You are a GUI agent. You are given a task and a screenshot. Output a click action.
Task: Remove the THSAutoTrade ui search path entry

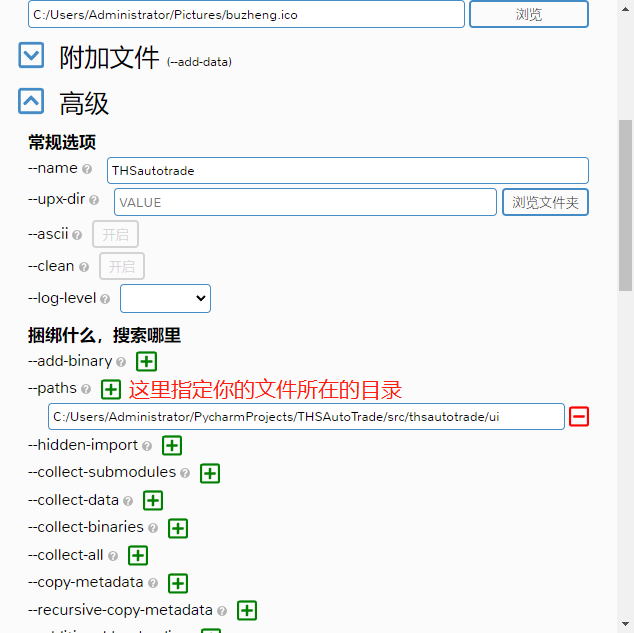pos(579,416)
